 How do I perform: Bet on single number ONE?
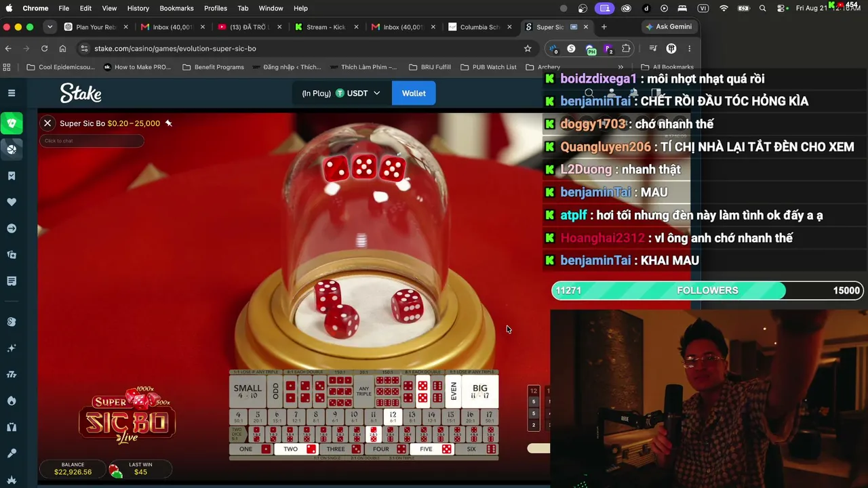click(252, 449)
